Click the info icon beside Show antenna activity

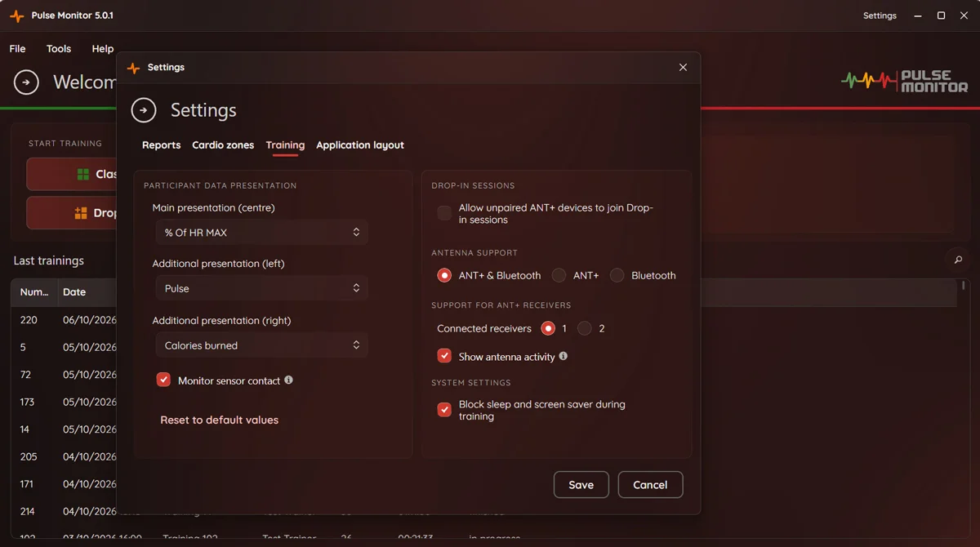[x=563, y=357]
